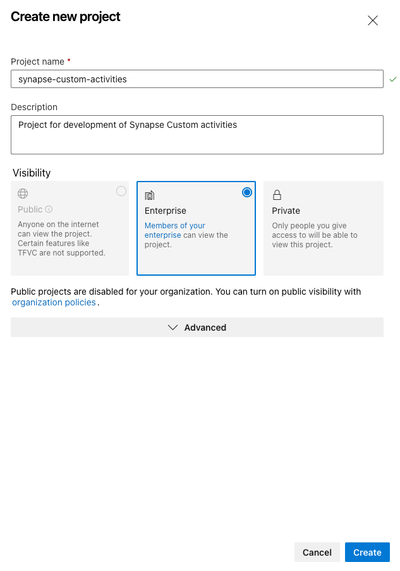
Task: Click the Create button
Action: [367, 552]
